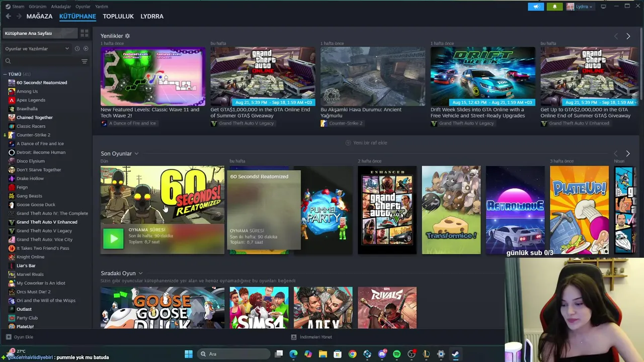The height and width of the screenshot is (362, 644).
Task: Open the Steam announcements megaphone button
Action: 536,7
